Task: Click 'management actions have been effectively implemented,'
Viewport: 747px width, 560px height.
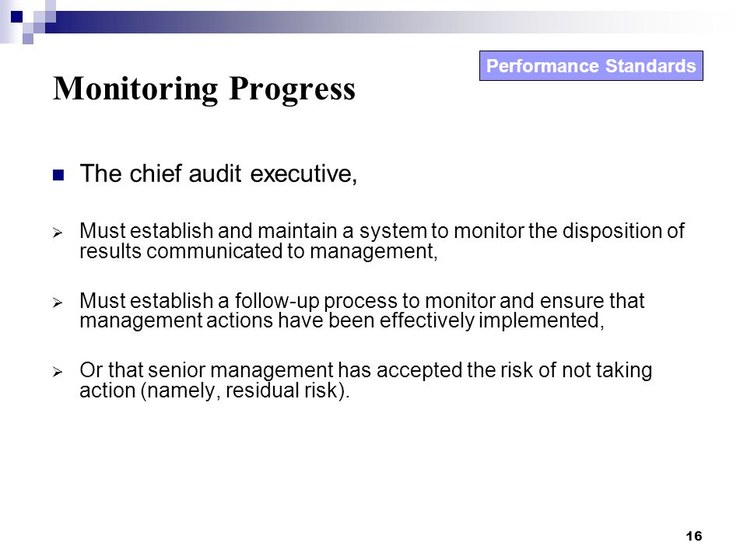Action: click(342, 320)
